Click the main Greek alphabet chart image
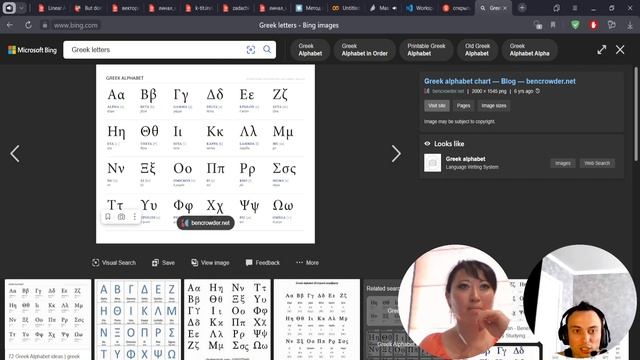This screenshot has width=640, height=360. 205,154
